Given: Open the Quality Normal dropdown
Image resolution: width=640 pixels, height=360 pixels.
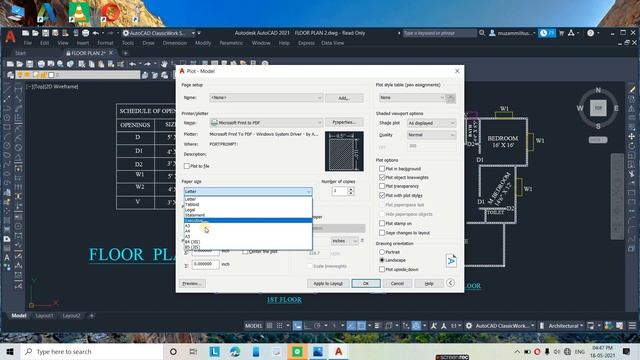Looking at the screenshot, I should [x=431, y=135].
